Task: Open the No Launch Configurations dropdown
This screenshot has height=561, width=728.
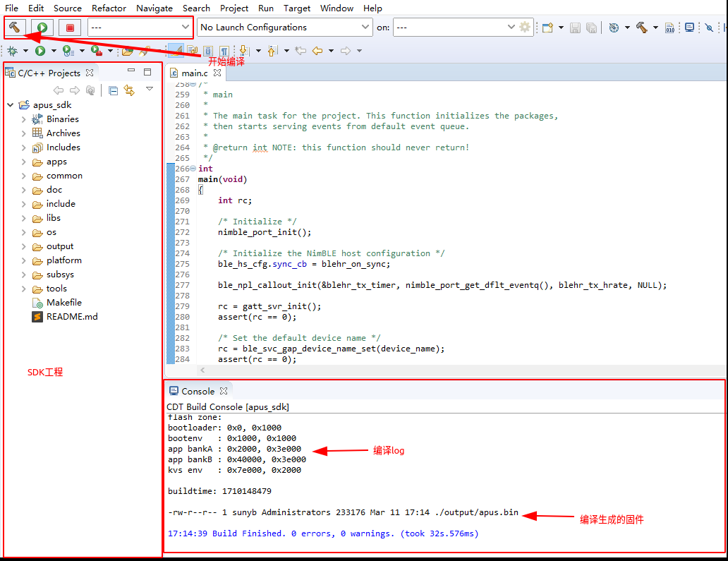Action: tap(285, 27)
